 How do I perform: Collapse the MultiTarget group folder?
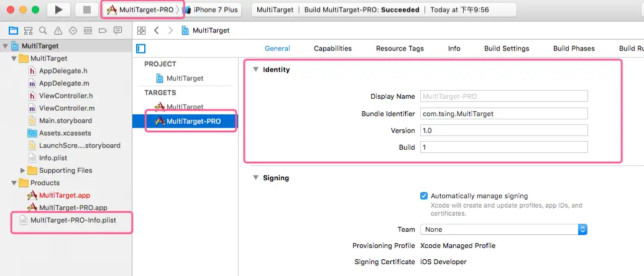(14, 58)
